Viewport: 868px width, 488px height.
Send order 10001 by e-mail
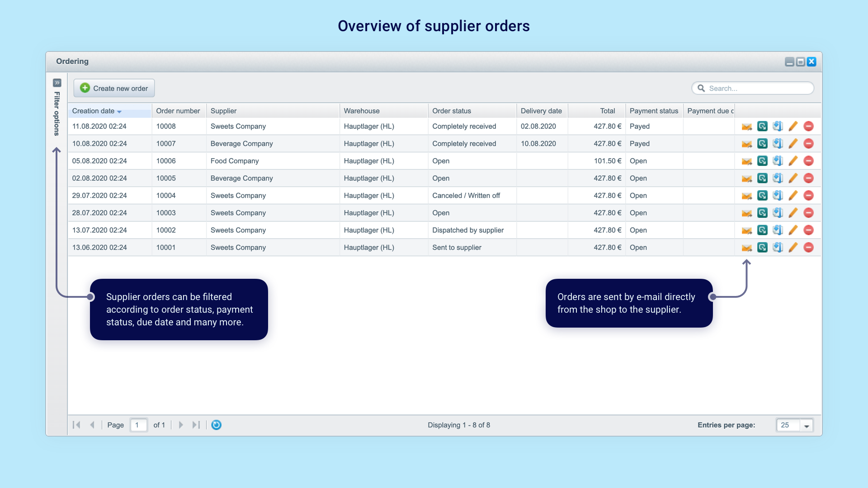(747, 248)
